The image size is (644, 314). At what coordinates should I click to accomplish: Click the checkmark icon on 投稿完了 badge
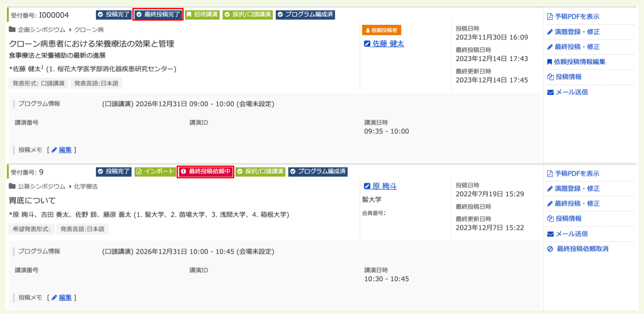(100, 14)
